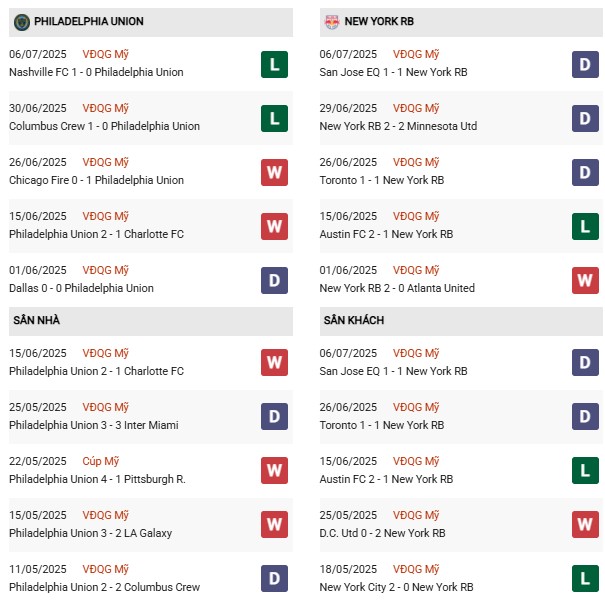Click the W badge for D.C. Utd match

(585, 524)
